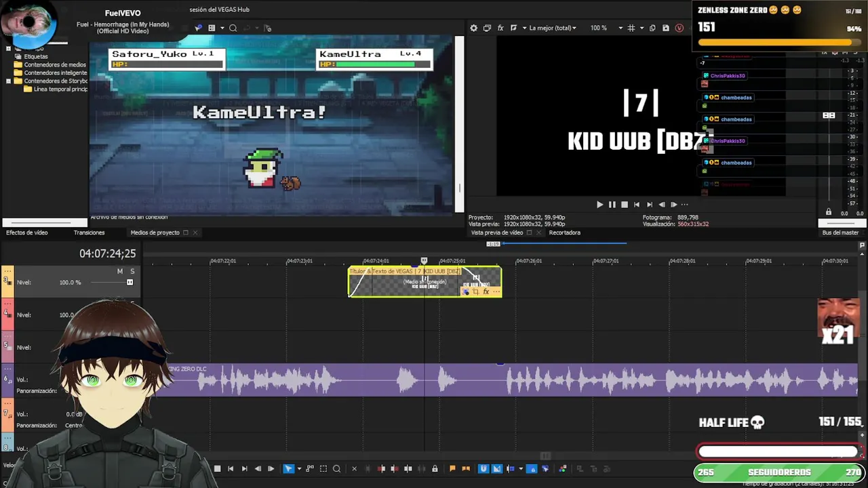868x488 pixels.
Task: Toggle ignore event grouping button
Action: pyautogui.click(x=545, y=468)
